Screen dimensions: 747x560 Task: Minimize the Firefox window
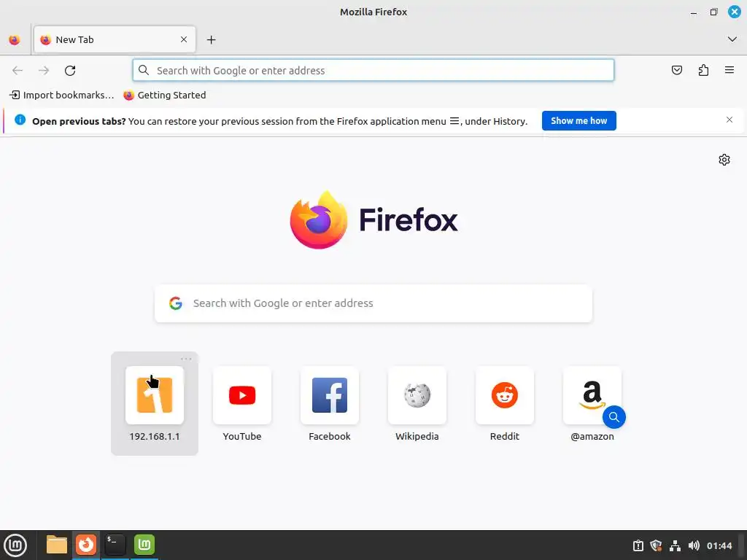pyautogui.click(x=694, y=12)
